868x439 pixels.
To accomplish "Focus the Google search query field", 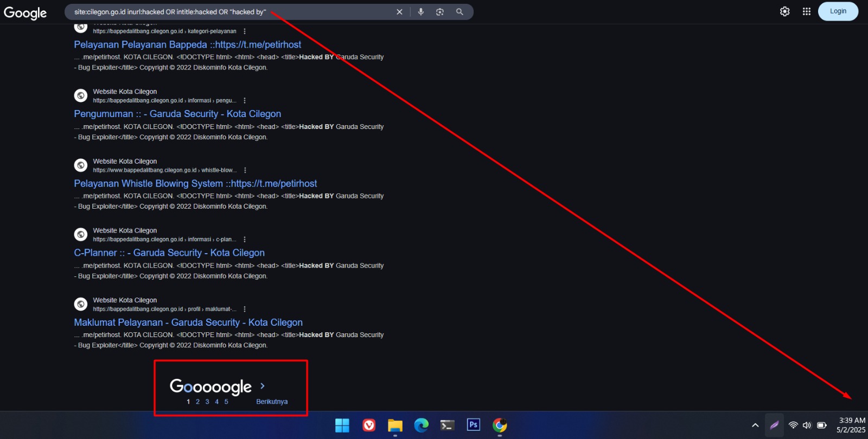I will coord(228,12).
